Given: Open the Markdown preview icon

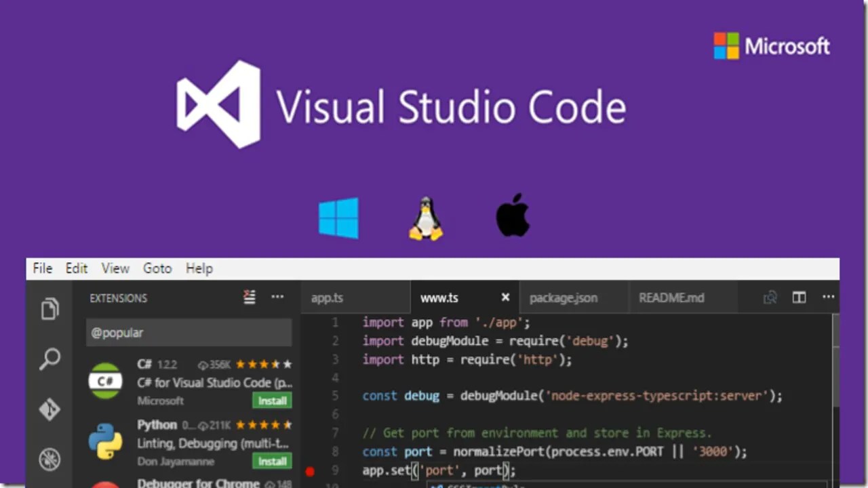Looking at the screenshot, I should tap(770, 298).
